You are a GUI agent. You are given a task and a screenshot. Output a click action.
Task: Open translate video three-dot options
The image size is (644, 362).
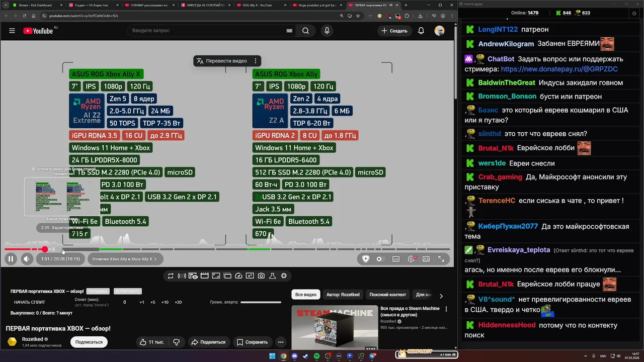click(256, 61)
